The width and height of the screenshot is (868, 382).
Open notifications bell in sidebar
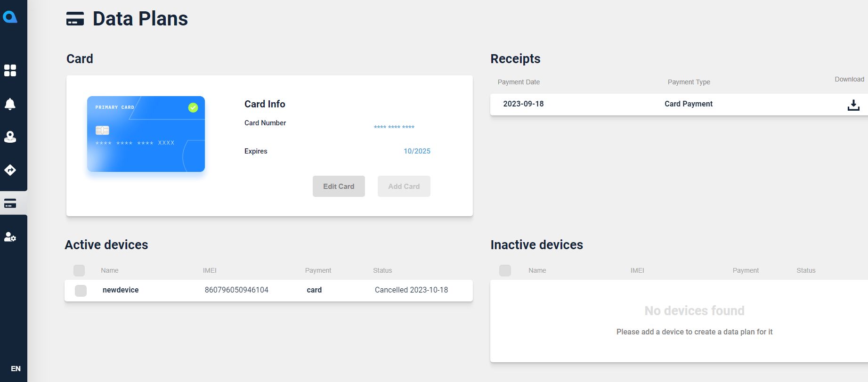10,104
